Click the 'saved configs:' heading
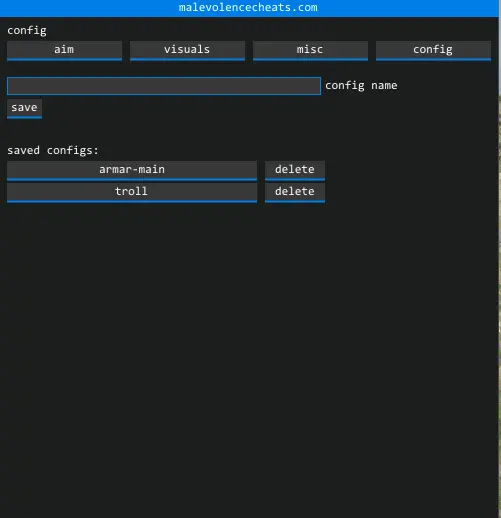 click(x=53, y=150)
